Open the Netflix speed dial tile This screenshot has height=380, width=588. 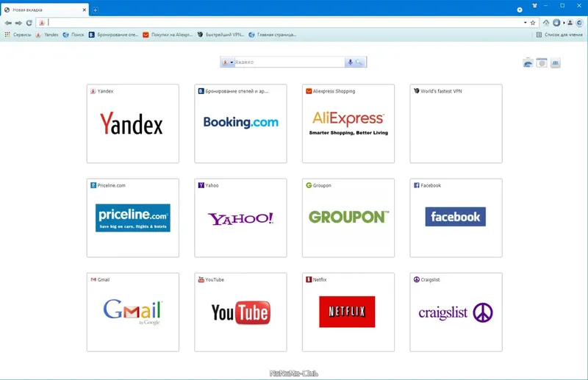348,312
